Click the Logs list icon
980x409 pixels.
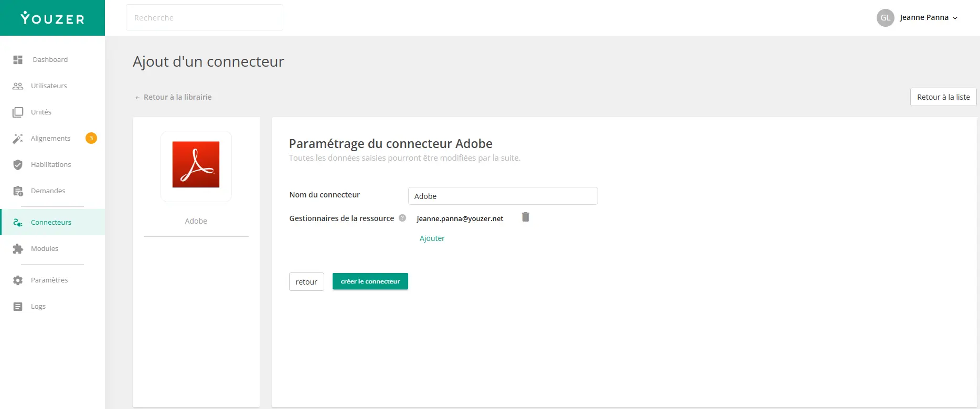(x=18, y=307)
